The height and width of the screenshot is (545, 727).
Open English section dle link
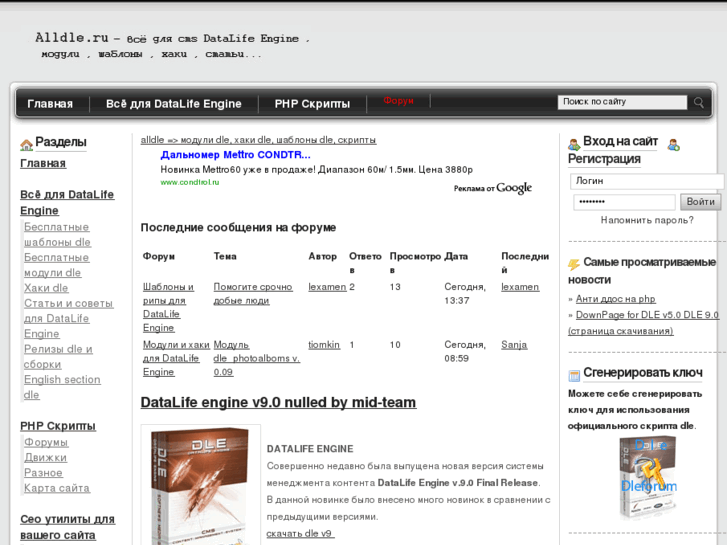tap(62, 387)
